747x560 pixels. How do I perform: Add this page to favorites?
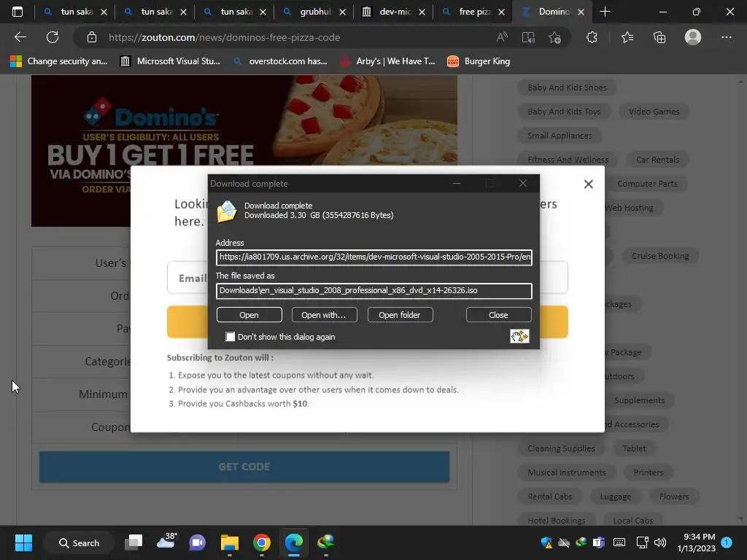[x=554, y=37]
